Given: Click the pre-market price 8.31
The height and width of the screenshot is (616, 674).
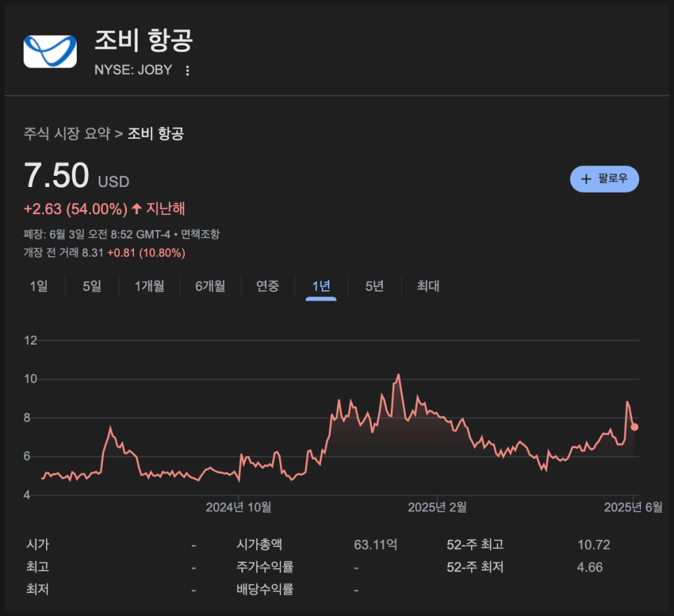Looking at the screenshot, I should pos(93,253).
